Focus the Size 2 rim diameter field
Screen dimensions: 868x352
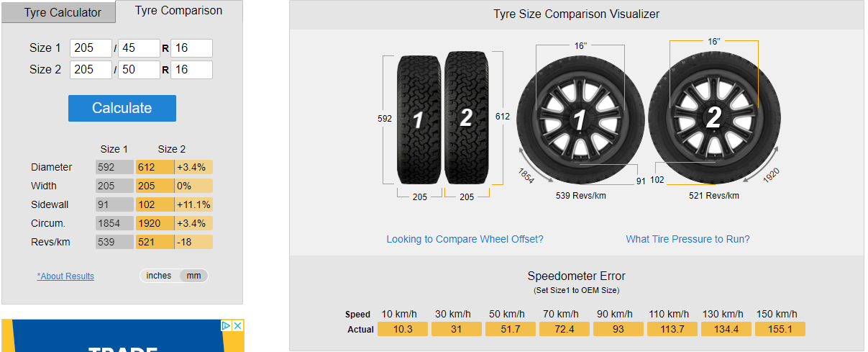pos(191,70)
